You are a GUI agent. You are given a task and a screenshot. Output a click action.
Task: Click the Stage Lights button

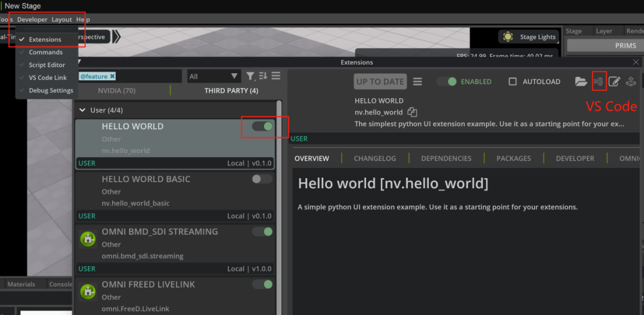(x=528, y=37)
